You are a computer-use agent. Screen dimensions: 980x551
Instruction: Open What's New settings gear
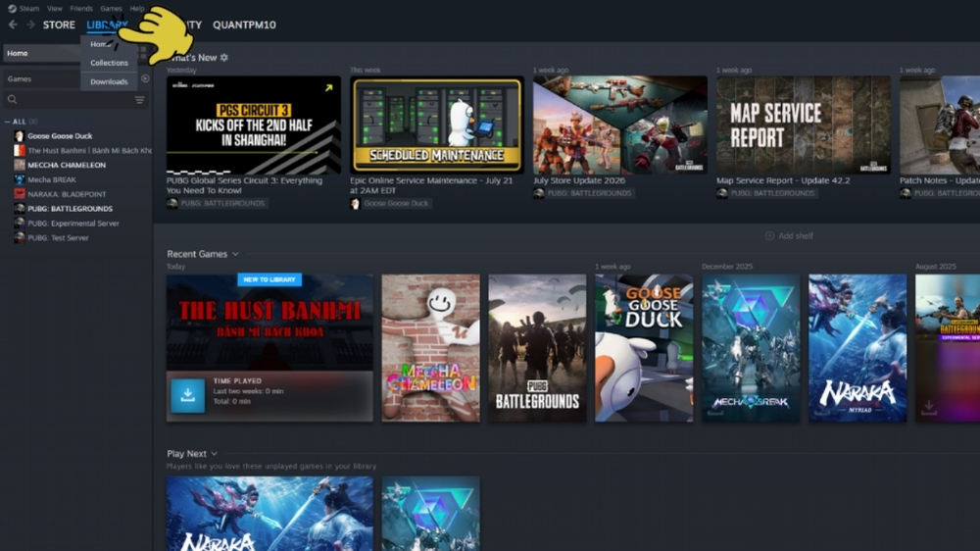click(224, 58)
